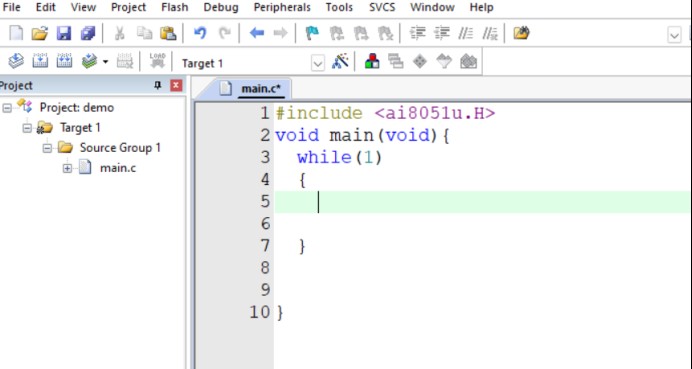Select Source Group 1 folder

(x=120, y=147)
